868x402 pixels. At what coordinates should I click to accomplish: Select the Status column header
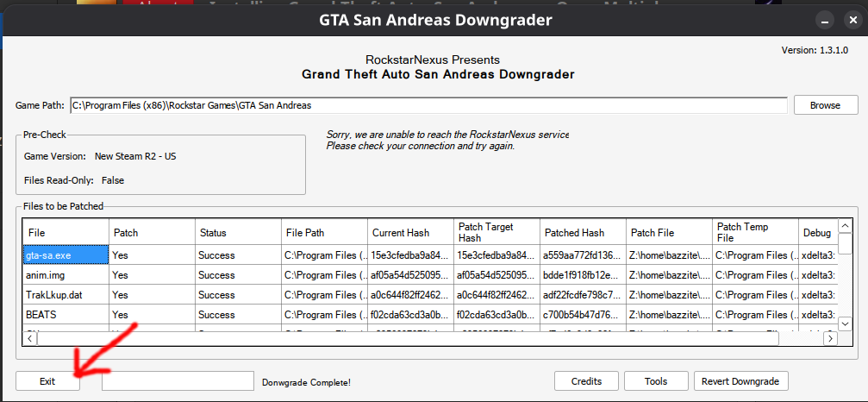click(239, 233)
